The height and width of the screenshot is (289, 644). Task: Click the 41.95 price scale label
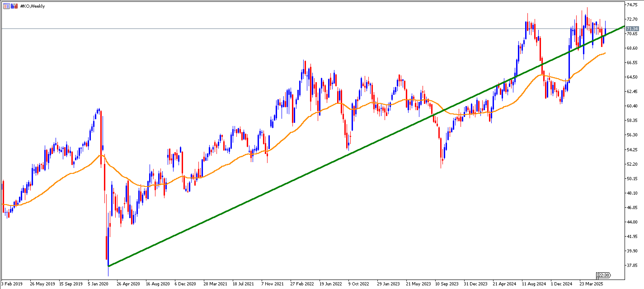click(x=632, y=236)
